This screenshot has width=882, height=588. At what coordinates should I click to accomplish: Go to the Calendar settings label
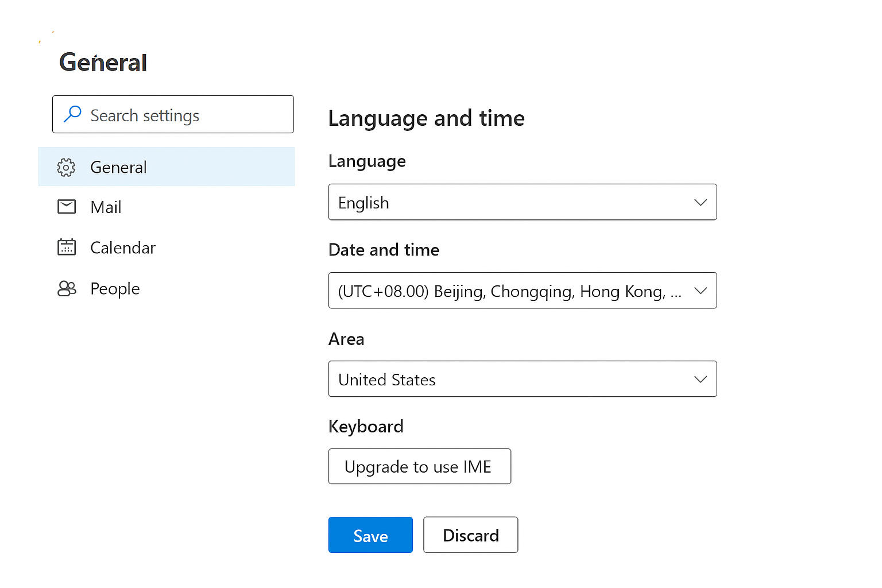coord(123,248)
